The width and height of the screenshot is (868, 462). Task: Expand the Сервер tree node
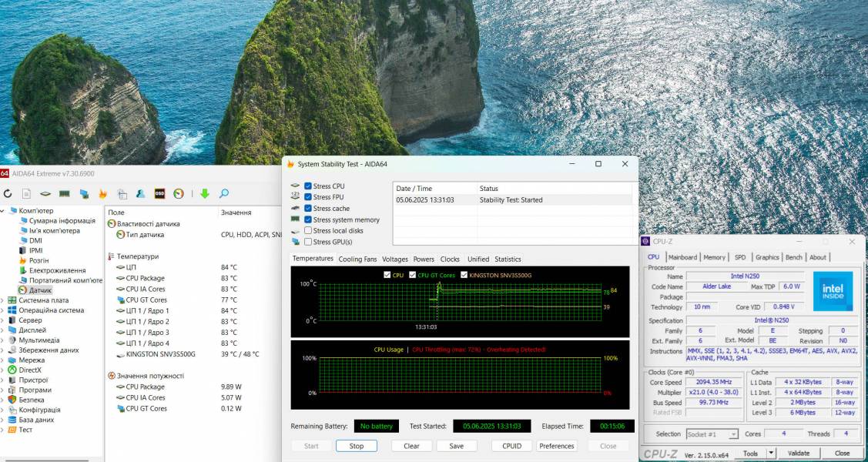pos(3,320)
